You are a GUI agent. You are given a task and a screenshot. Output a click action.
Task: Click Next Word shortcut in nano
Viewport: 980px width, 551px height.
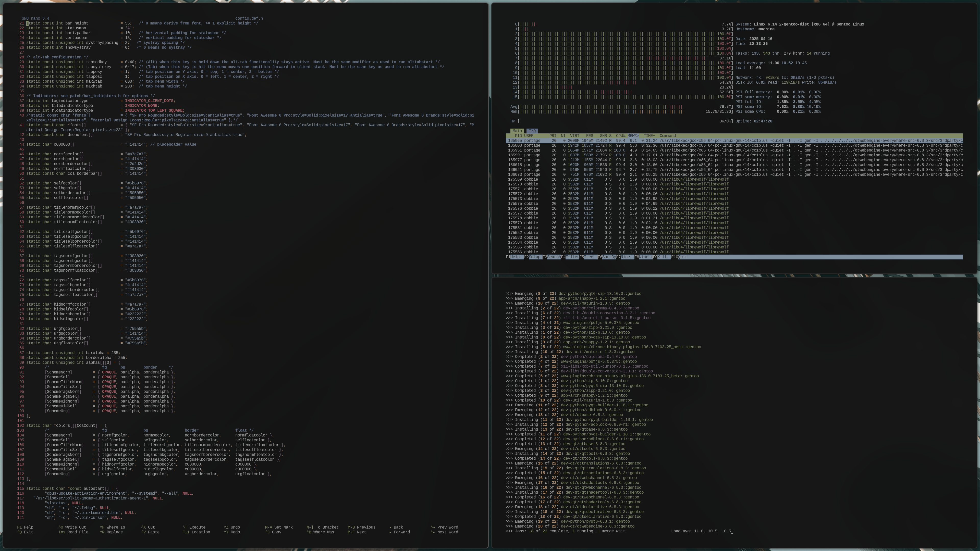tap(444, 532)
